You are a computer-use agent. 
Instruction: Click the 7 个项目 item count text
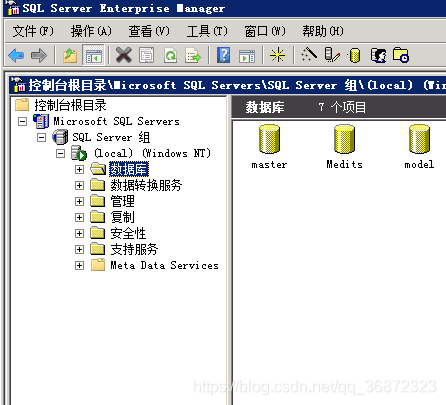click(x=342, y=107)
